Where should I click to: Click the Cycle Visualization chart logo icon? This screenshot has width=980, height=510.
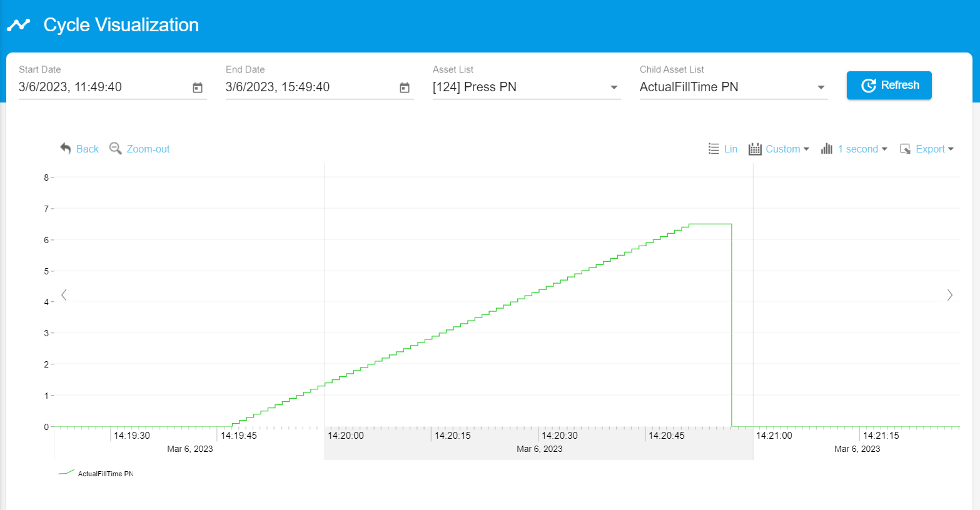click(18, 25)
